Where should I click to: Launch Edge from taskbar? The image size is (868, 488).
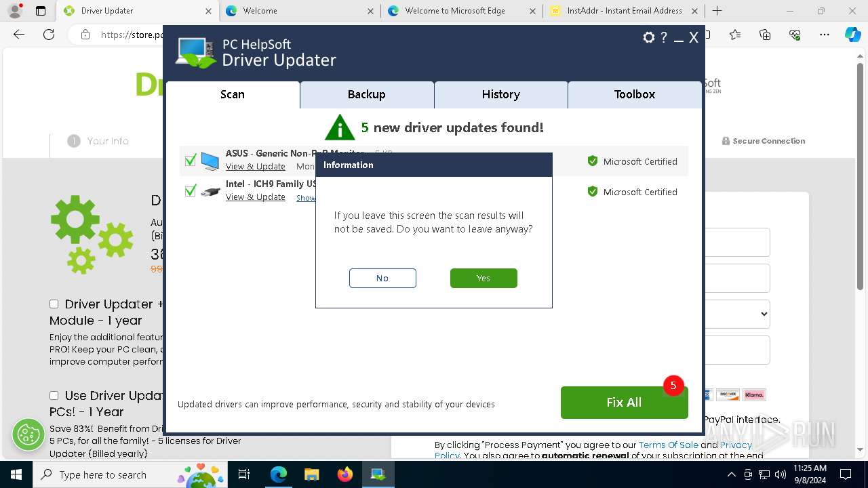pyautogui.click(x=279, y=474)
